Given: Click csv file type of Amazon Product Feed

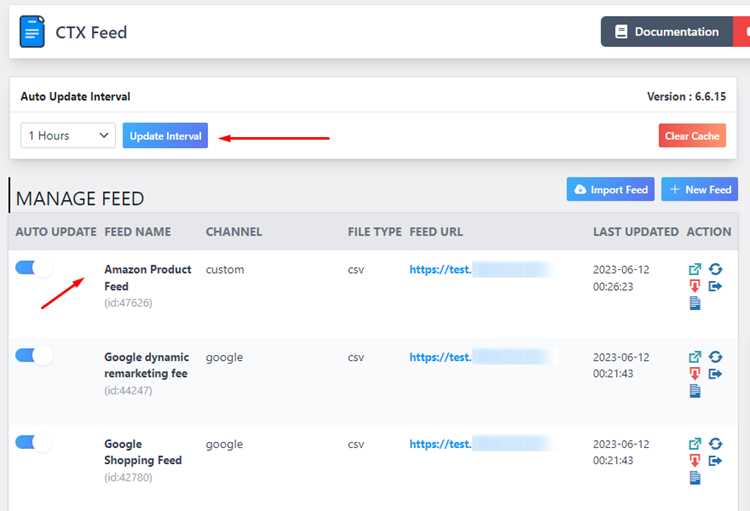Looking at the screenshot, I should coord(356,269).
